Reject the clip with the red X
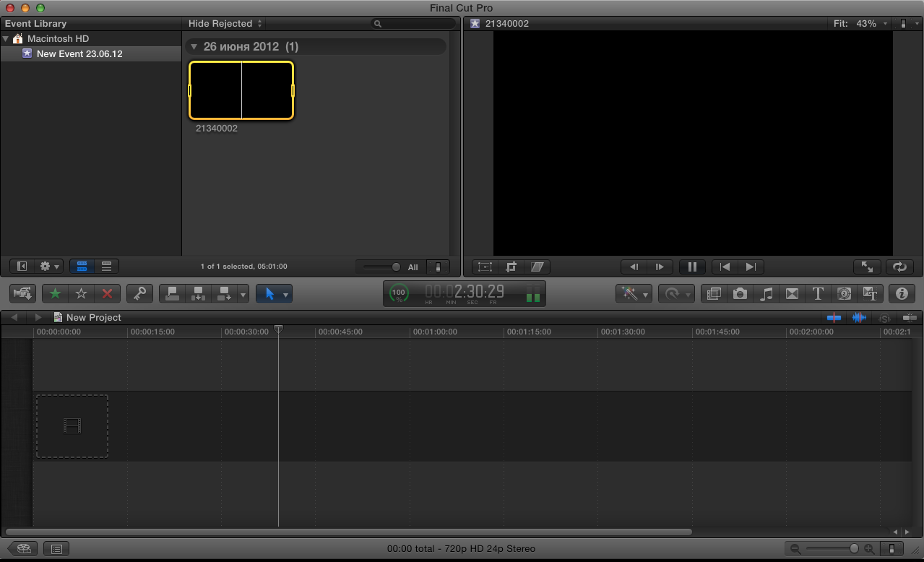This screenshot has width=924, height=562. tap(107, 293)
